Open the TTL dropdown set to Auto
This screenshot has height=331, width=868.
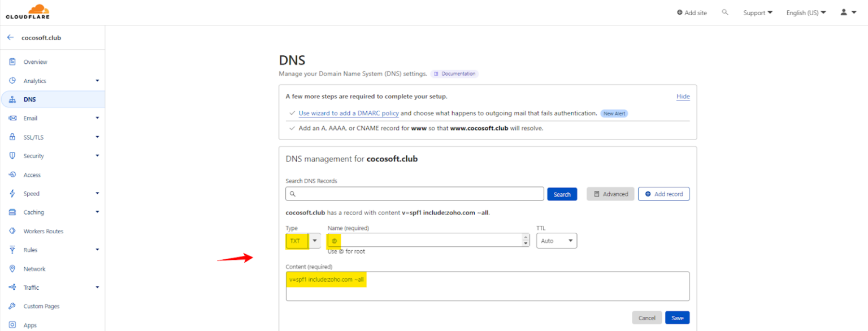tap(556, 240)
